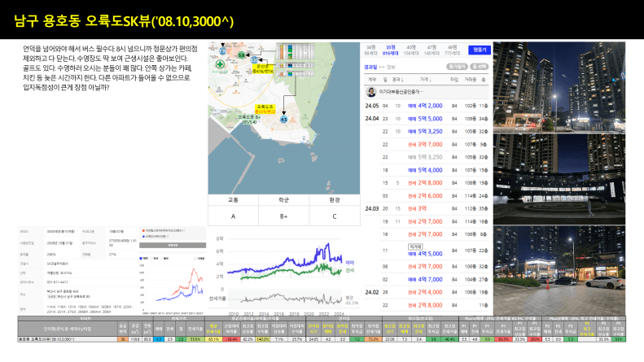The width and height of the screenshot is (644, 362).
Task: Click the 거래동 column header
Action: pos(470,80)
